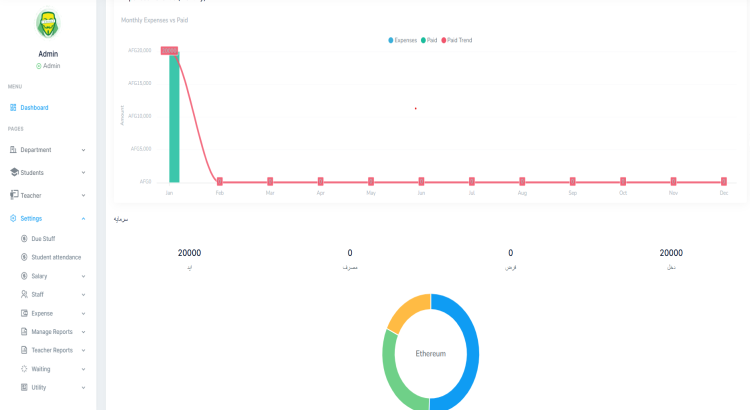This screenshot has height=410, width=750.
Task: Click the Waiting spinner icon
Action: point(24,369)
